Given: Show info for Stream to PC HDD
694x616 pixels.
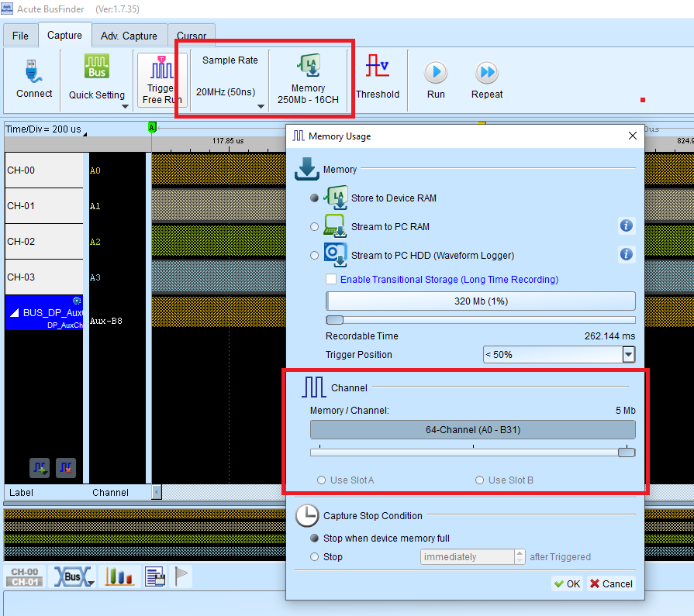Looking at the screenshot, I should (626, 254).
